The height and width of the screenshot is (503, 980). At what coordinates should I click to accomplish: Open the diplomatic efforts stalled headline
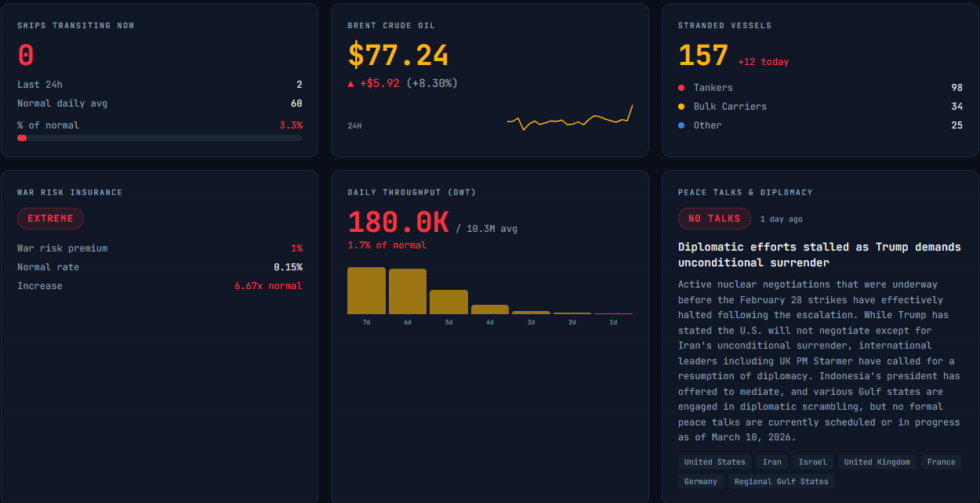pos(819,255)
